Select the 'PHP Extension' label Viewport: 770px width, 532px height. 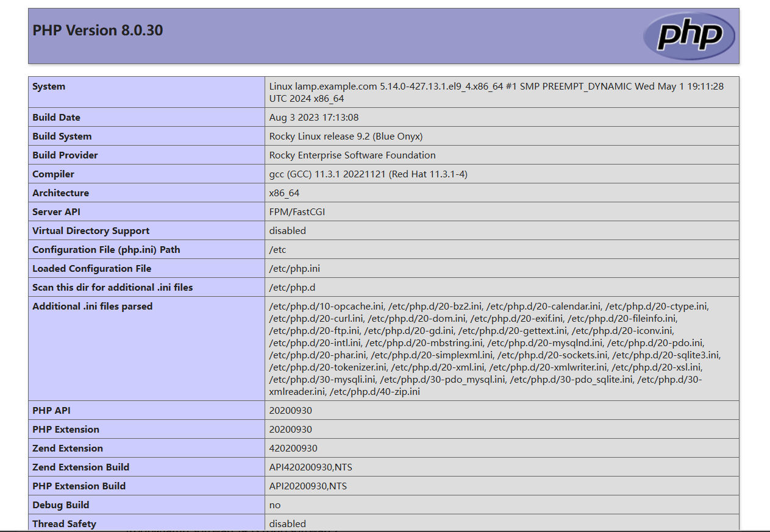point(66,430)
